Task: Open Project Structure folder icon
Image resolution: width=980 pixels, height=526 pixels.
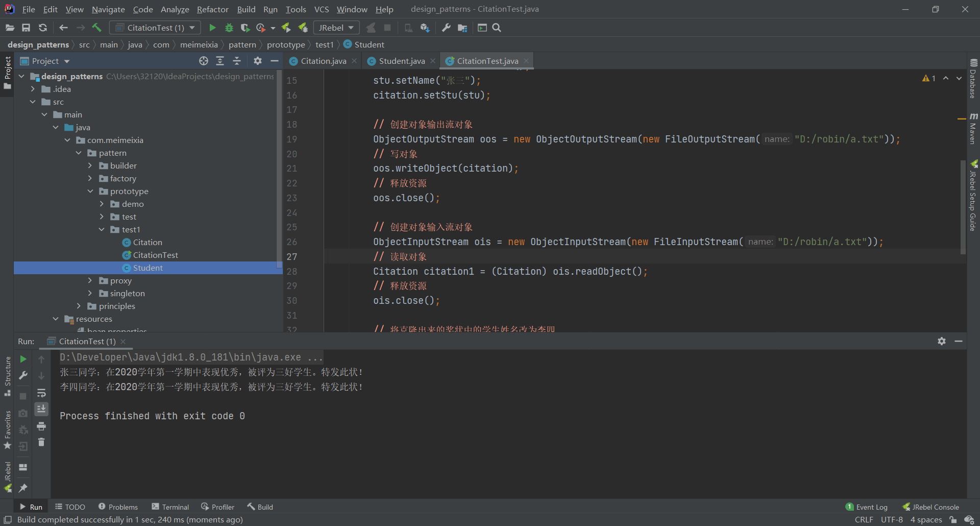Action: click(462, 28)
